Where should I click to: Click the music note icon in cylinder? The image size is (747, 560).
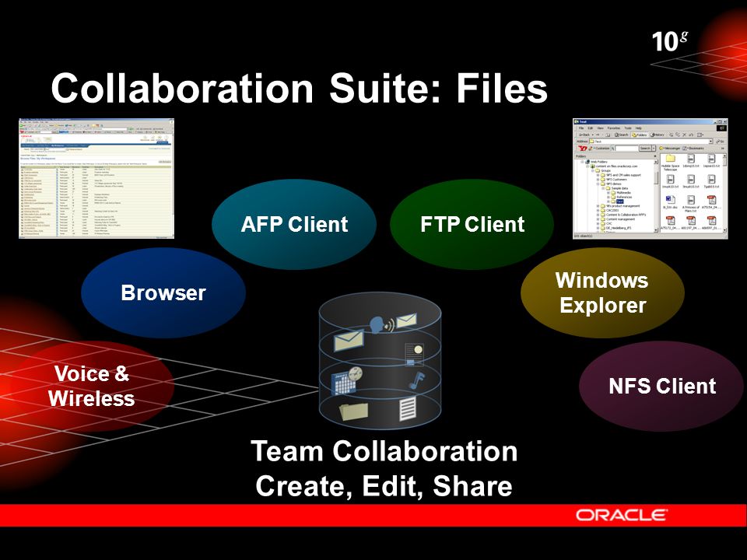[416, 380]
